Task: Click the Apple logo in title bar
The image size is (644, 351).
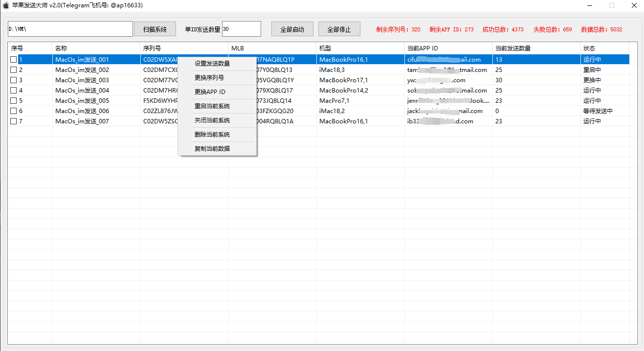Action: pyautogui.click(x=6, y=5)
